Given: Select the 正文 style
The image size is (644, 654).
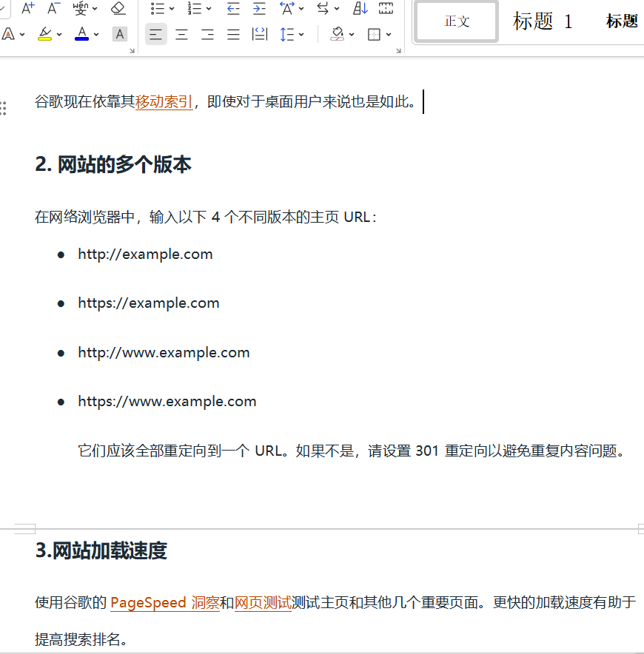Looking at the screenshot, I should click(457, 21).
